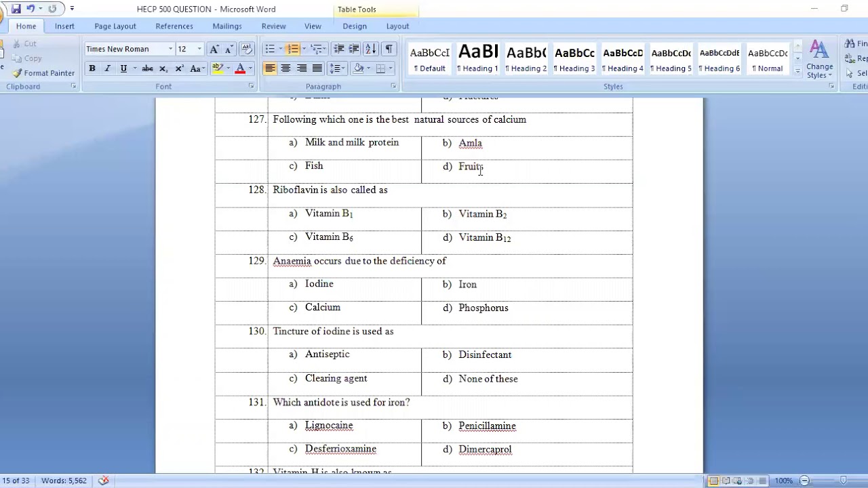Click the Words: 5,562 status indicator
Screen dimensions: 868x488
64,481
